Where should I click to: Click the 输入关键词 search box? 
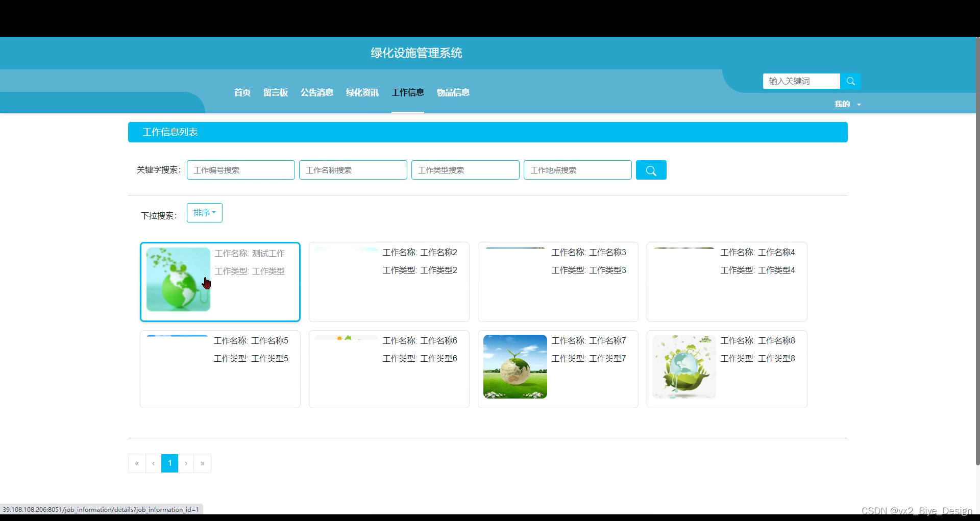tap(801, 81)
